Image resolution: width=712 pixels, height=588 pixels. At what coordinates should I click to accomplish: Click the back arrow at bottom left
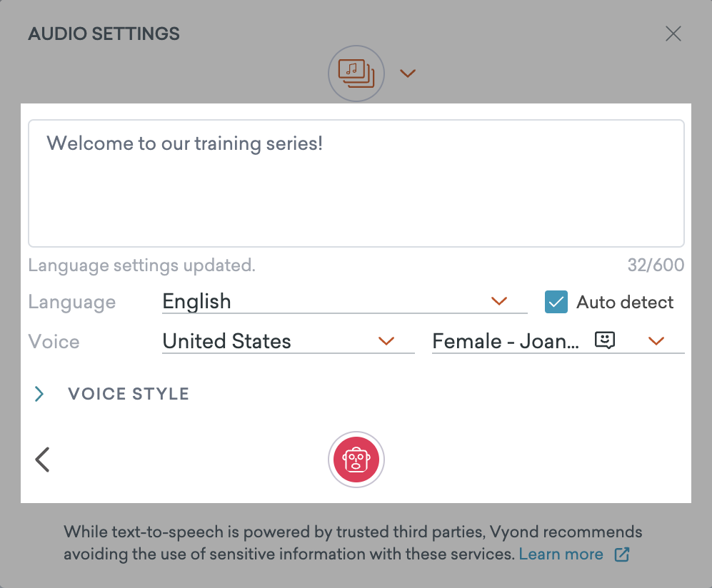42,459
